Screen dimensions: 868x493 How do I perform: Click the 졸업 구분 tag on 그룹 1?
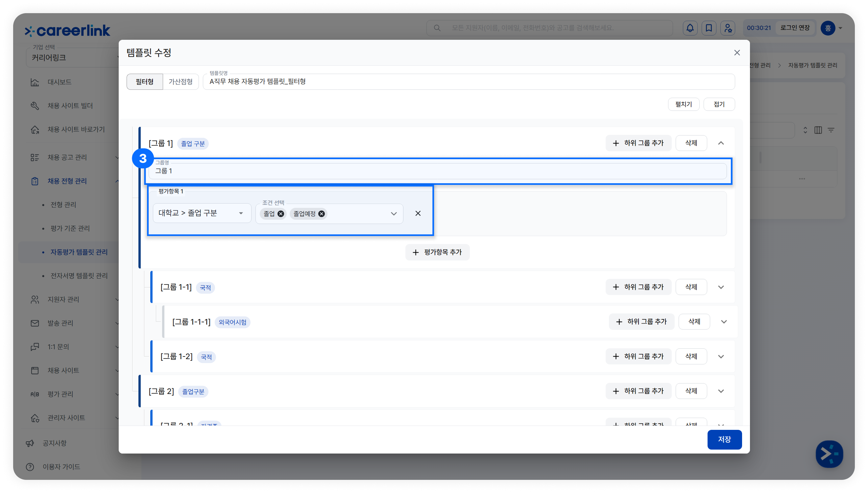click(x=193, y=144)
